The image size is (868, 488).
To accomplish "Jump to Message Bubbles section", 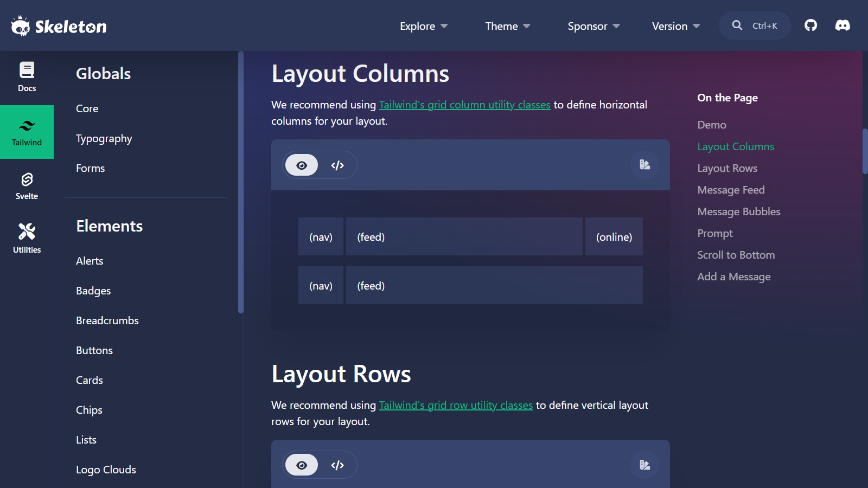I will [x=739, y=211].
